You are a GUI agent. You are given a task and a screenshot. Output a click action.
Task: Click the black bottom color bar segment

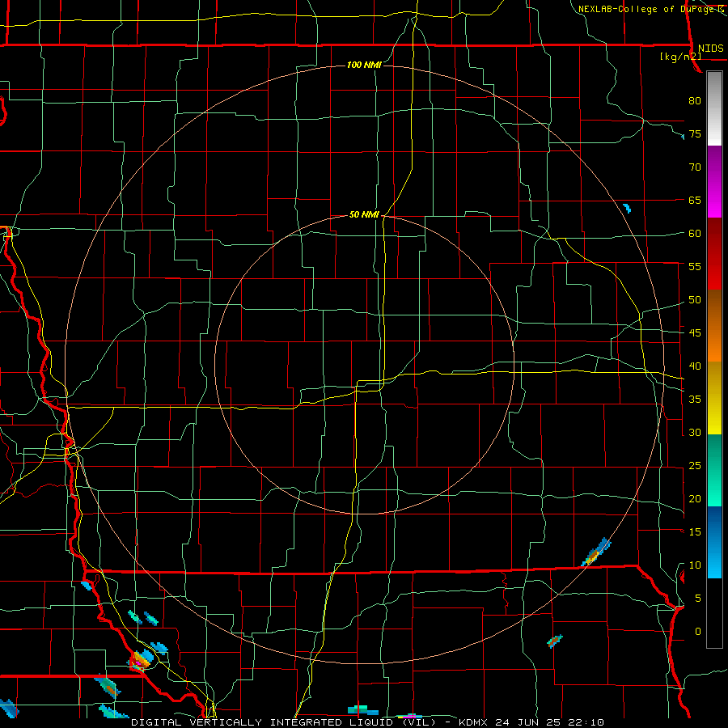tap(714, 613)
